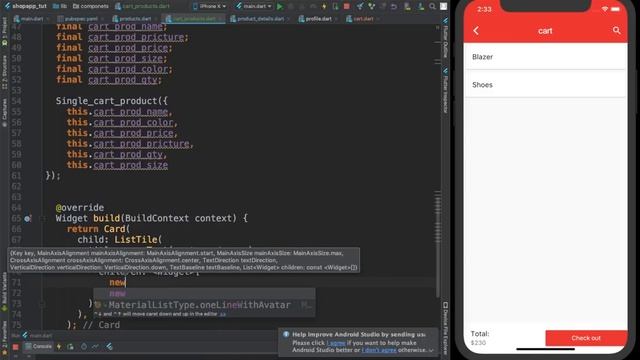Tap the Shoes item in the cart
The image size is (640, 360).
pos(545,85)
